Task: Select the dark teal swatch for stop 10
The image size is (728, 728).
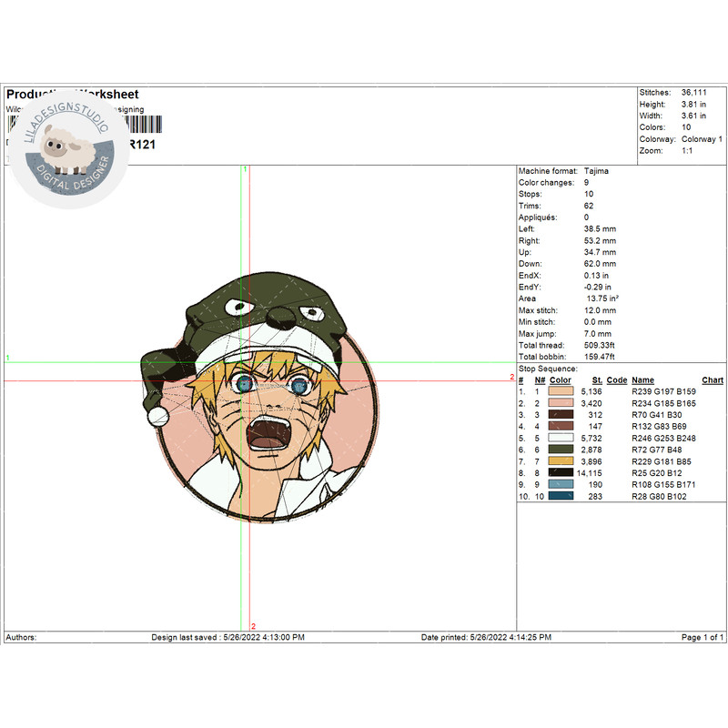Action: 561,497
